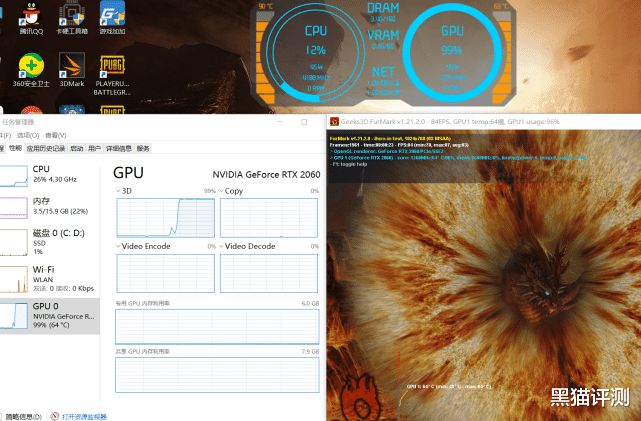The image size is (641, 421).
Task: Click the Video Decode usage graph
Action: point(269,273)
